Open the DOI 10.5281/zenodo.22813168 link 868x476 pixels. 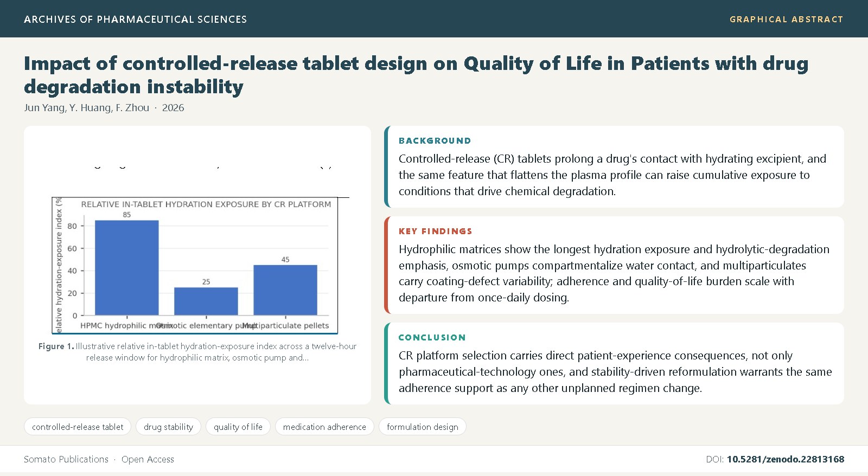786,459
